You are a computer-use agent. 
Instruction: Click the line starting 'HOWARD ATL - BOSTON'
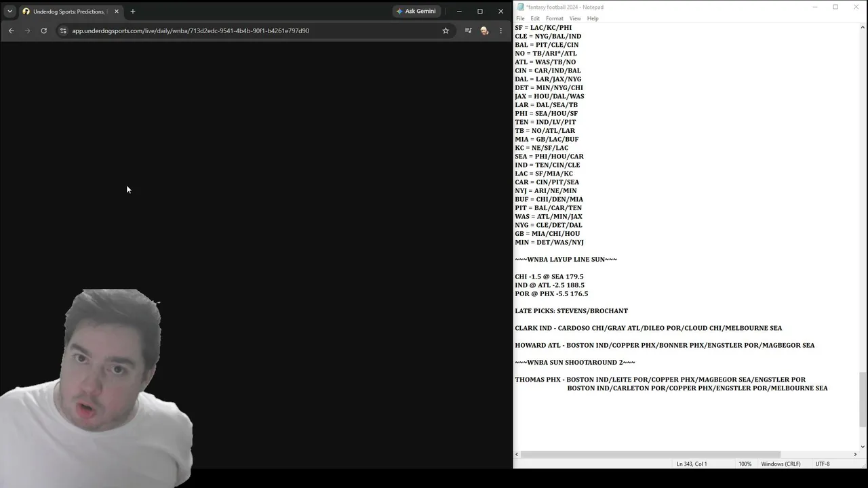(x=665, y=346)
